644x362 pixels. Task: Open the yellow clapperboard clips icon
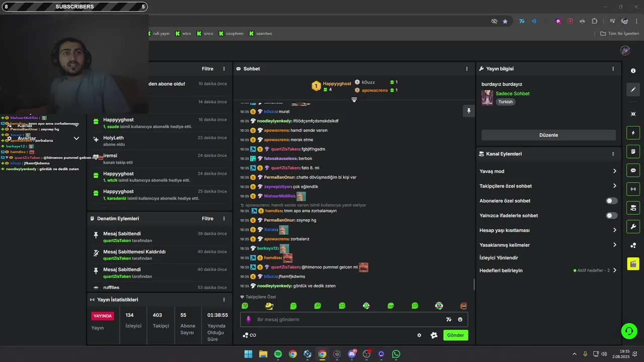click(633, 263)
